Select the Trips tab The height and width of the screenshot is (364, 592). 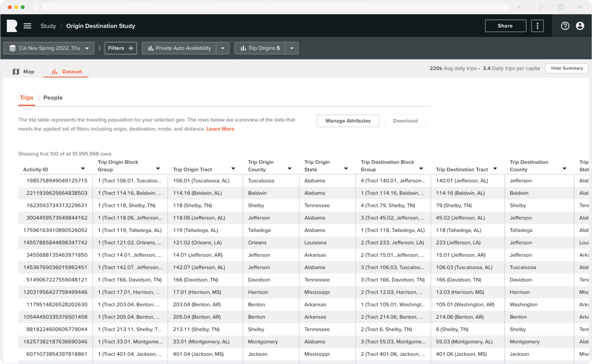27,98
